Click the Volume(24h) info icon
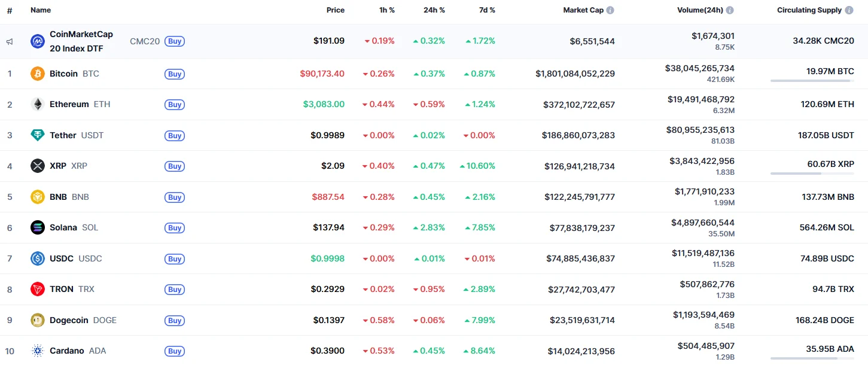The image size is (868, 365). pos(730,10)
